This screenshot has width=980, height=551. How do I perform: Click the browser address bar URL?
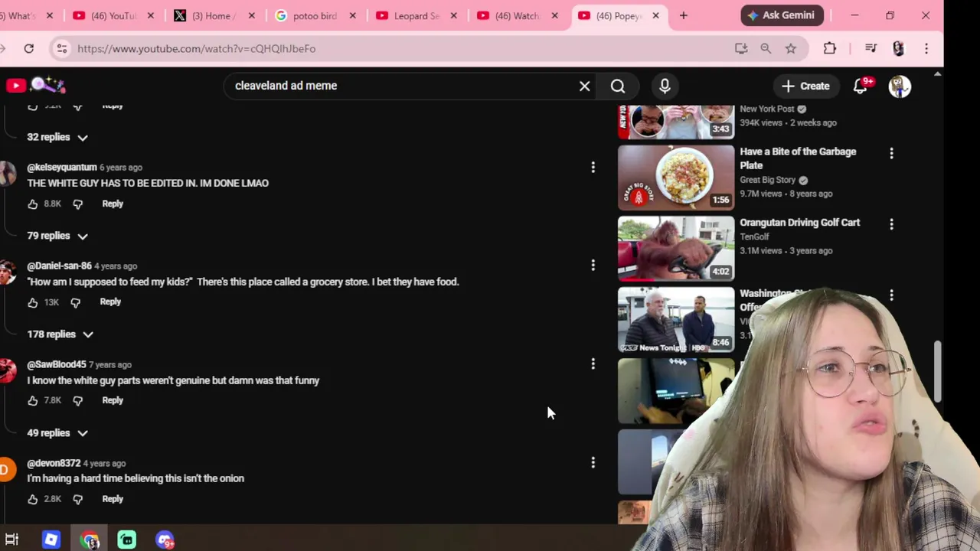[x=196, y=48]
